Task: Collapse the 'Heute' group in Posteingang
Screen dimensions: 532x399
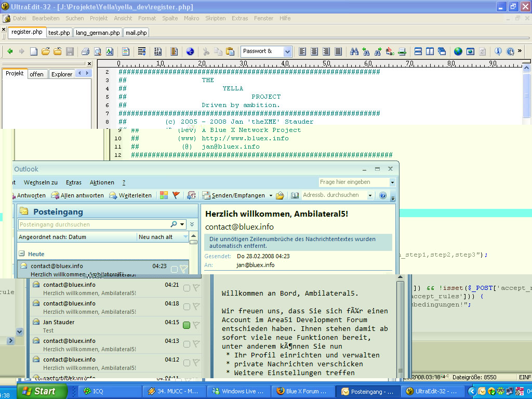Action: (22, 254)
